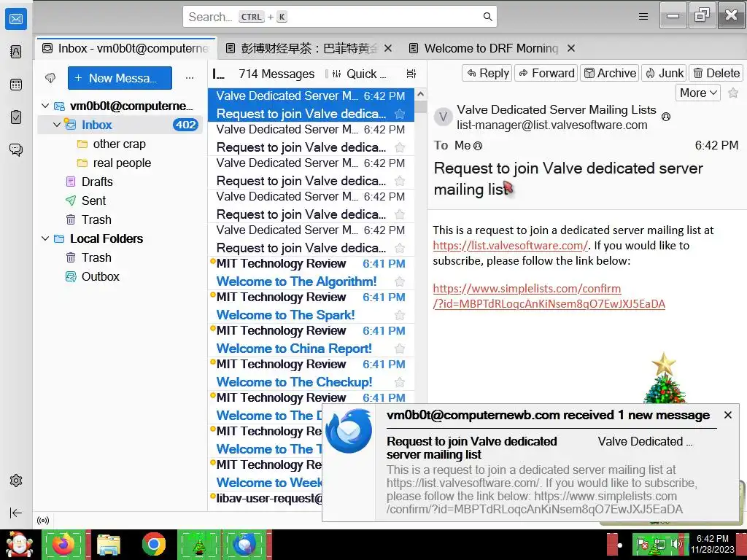The width and height of the screenshot is (747, 560).
Task: Close the Welcome to DRF Morning tab
Action: coord(571,48)
